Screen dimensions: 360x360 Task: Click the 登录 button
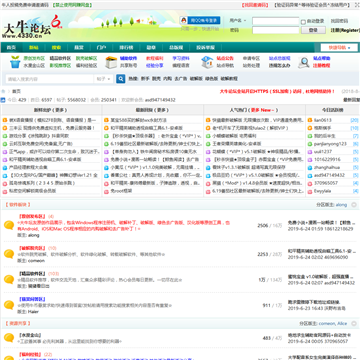(x=313, y=30)
